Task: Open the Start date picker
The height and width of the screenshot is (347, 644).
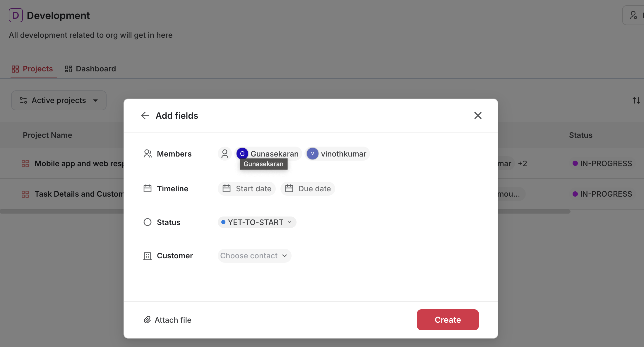Action: click(247, 189)
